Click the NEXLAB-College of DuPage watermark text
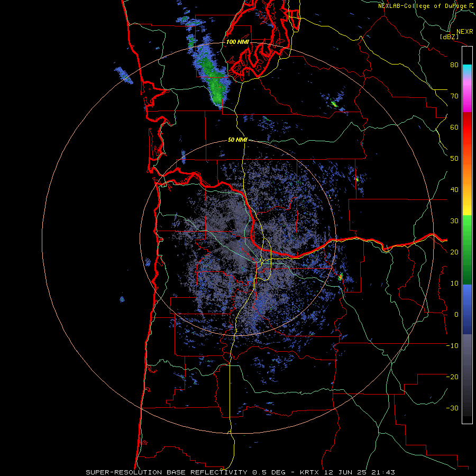 click(x=427, y=6)
